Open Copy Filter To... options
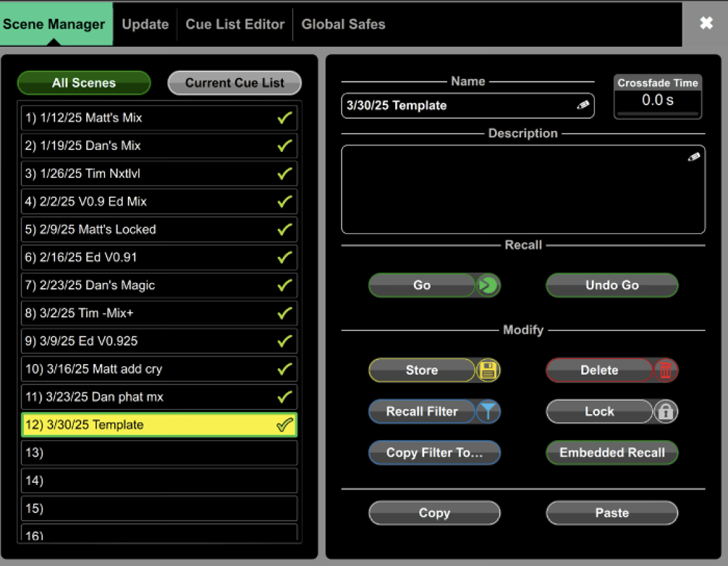 pyautogui.click(x=434, y=453)
